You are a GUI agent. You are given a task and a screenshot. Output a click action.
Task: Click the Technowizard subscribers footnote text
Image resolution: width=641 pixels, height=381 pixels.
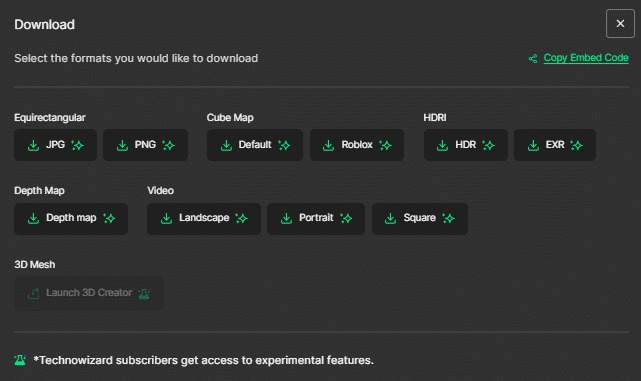coord(204,361)
